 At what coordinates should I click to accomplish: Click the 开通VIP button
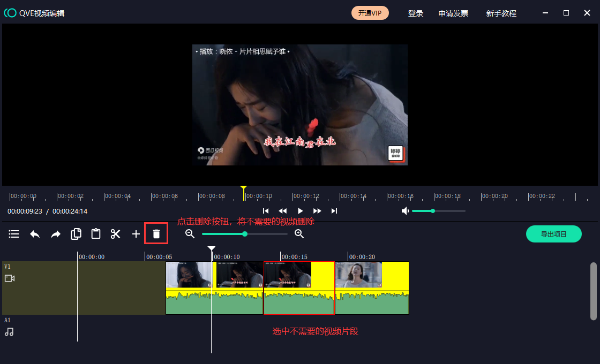tap(370, 13)
